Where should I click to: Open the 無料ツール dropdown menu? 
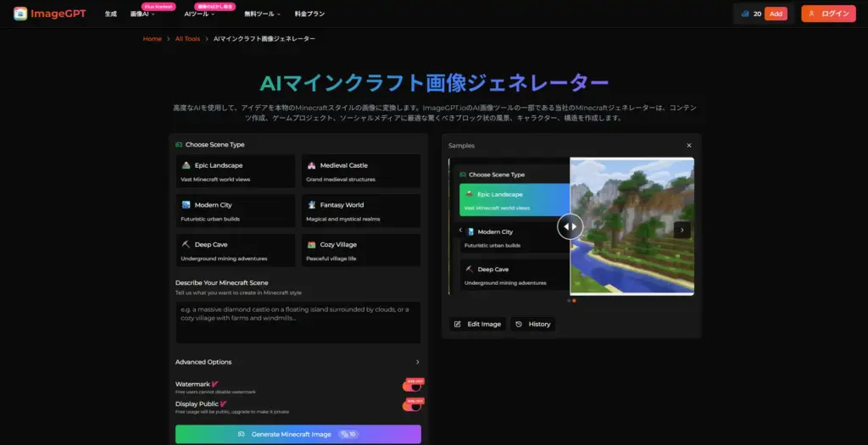pyautogui.click(x=263, y=14)
